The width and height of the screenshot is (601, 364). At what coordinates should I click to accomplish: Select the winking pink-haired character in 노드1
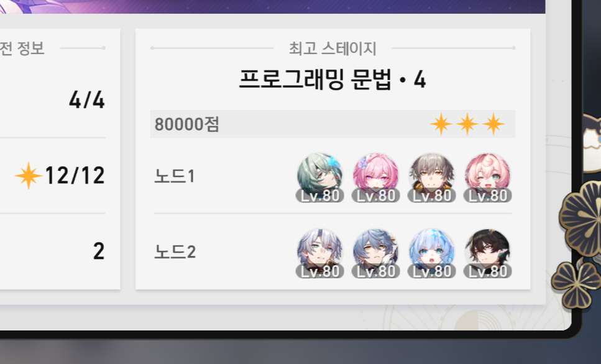(487, 178)
